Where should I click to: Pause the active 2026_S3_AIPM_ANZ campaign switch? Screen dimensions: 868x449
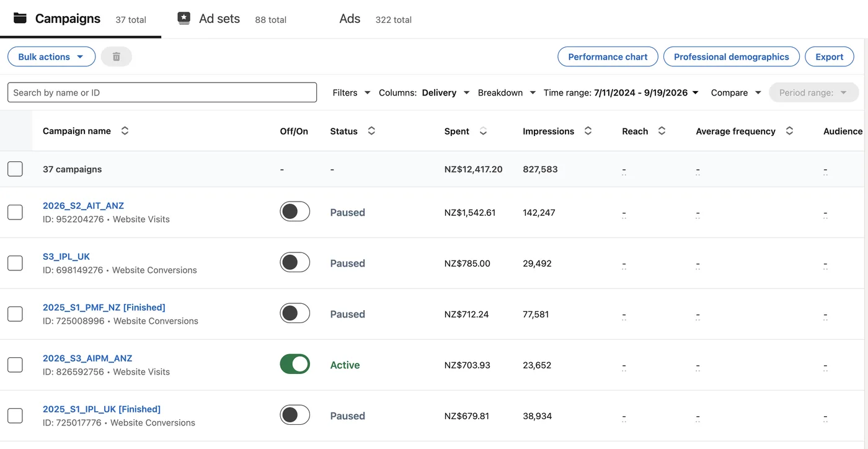[294, 365]
